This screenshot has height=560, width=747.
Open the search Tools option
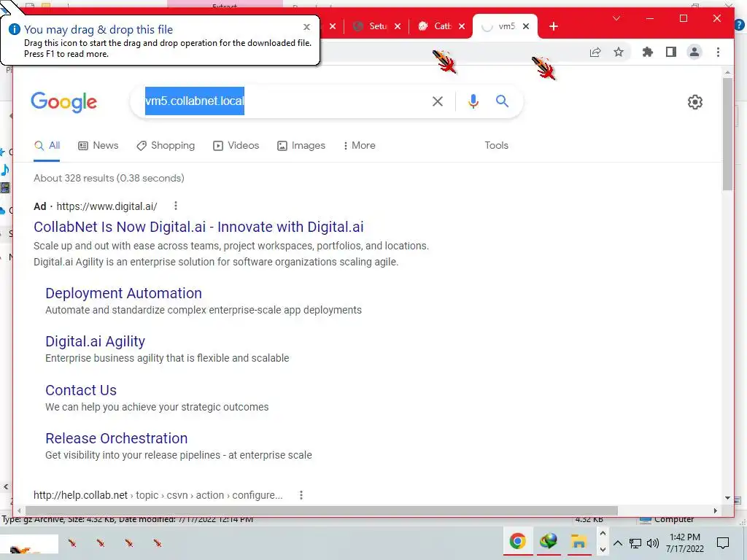[496, 145]
